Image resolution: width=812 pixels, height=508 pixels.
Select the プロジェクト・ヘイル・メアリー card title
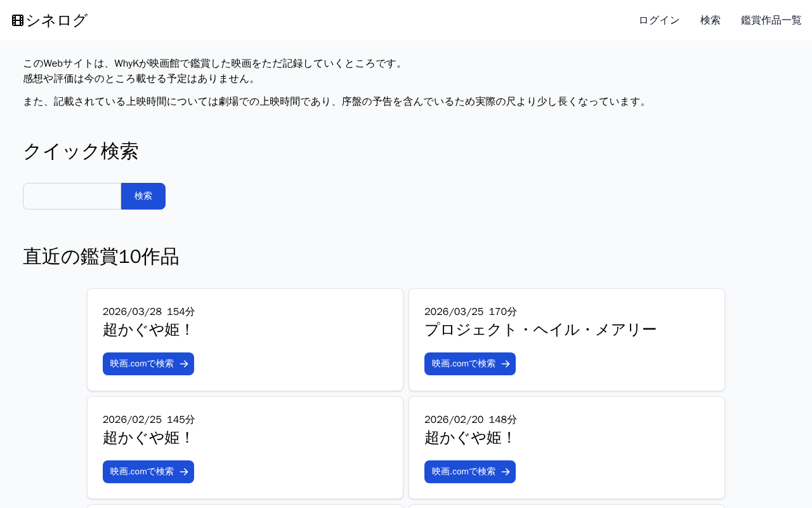(x=540, y=330)
